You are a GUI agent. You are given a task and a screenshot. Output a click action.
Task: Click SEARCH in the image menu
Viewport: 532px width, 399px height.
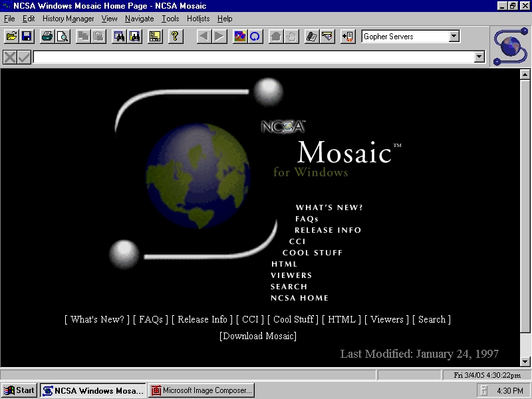click(x=289, y=287)
